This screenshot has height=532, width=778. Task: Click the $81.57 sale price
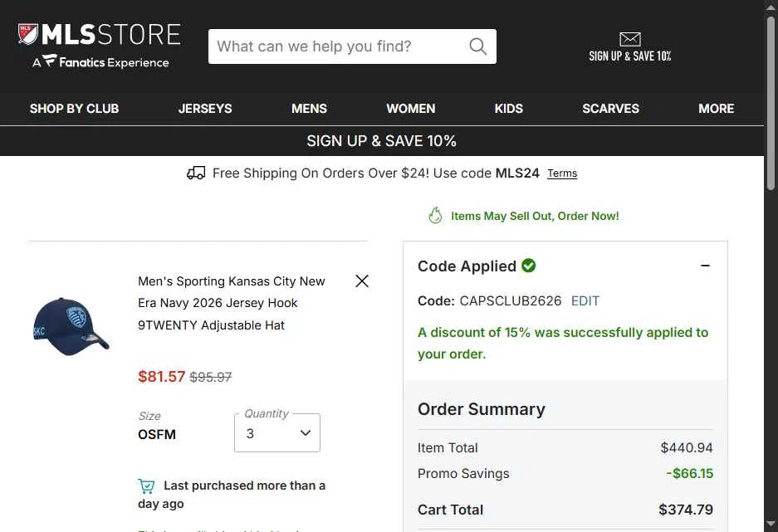click(x=162, y=376)
